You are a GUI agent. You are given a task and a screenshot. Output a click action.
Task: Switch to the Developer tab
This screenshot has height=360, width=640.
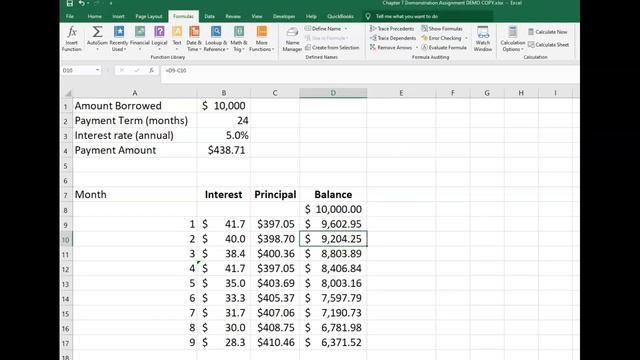pyautogui.click(x=284, y=16)
